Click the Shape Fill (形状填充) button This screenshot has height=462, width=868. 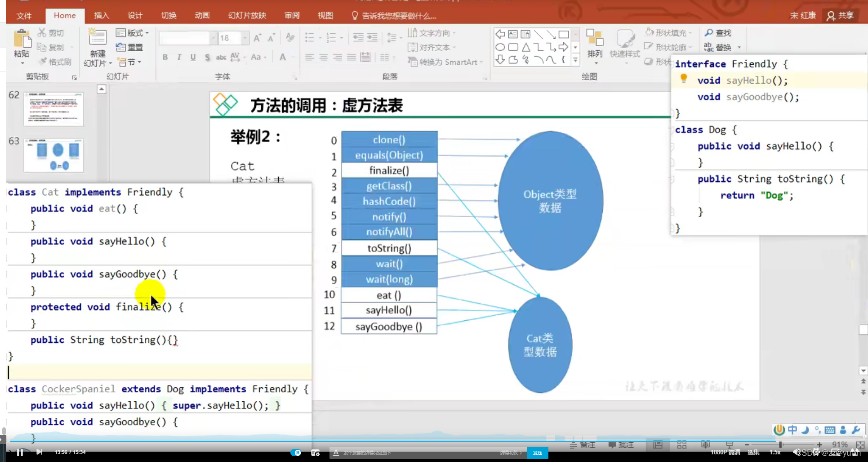pyautogui.click(x=668, y=32)
